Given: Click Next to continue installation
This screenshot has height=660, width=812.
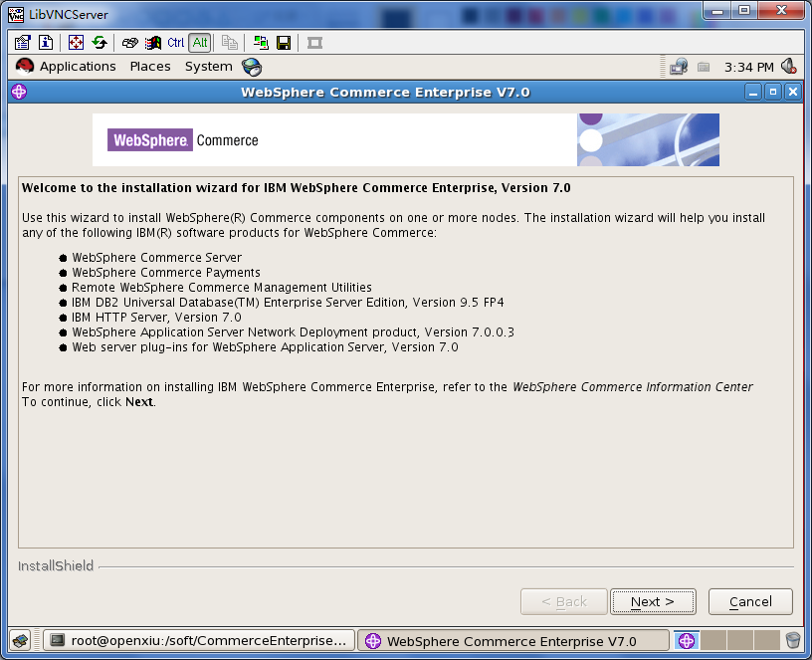Looking at the screenshot, I should click(x=653, y=601).
